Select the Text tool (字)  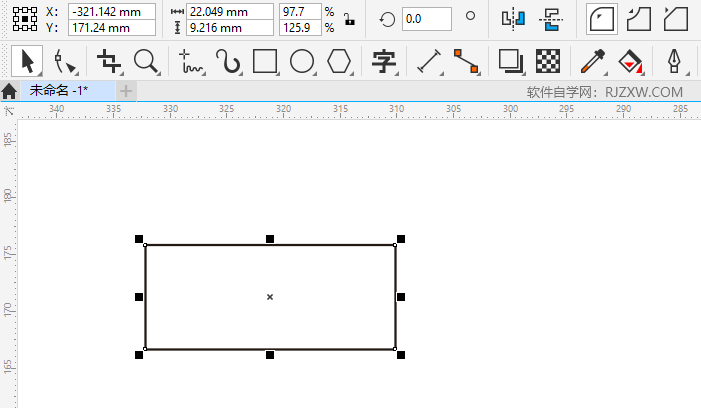tap(382, 62)
